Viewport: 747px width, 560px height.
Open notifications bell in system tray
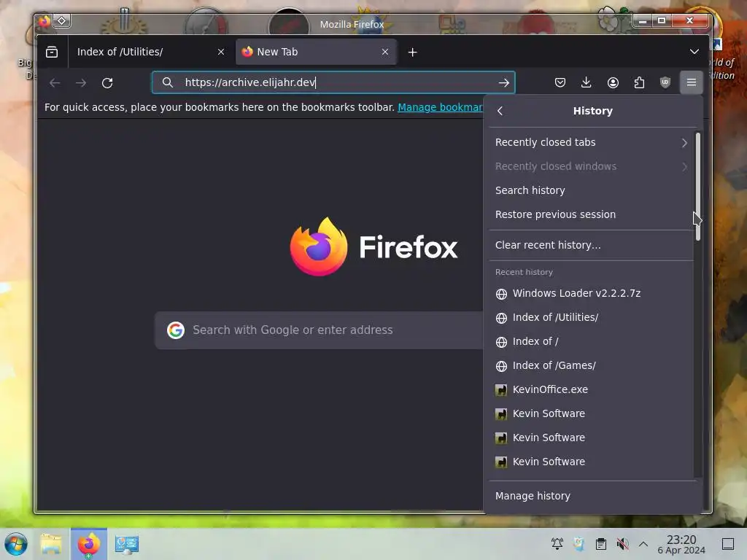(557, 544)
